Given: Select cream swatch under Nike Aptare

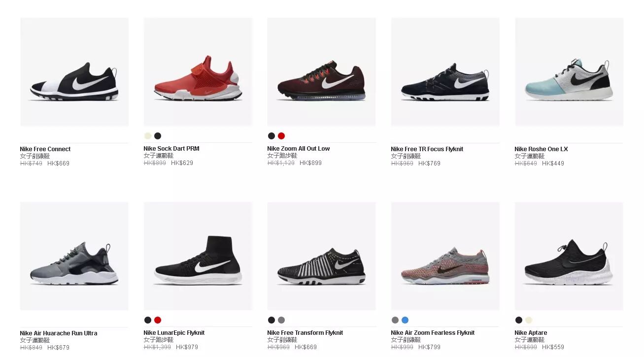Looking at the screenshot, I should click(529, 320).
